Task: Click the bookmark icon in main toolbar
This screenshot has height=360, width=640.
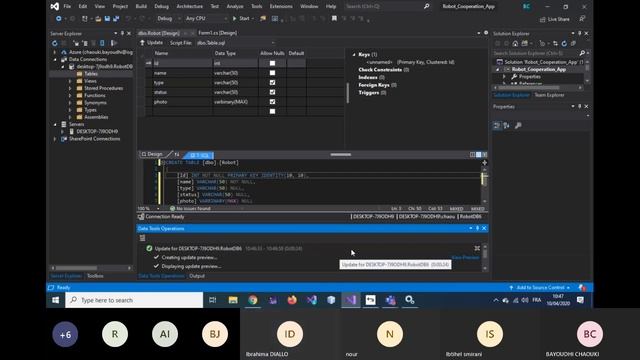Action: point(334,19)
